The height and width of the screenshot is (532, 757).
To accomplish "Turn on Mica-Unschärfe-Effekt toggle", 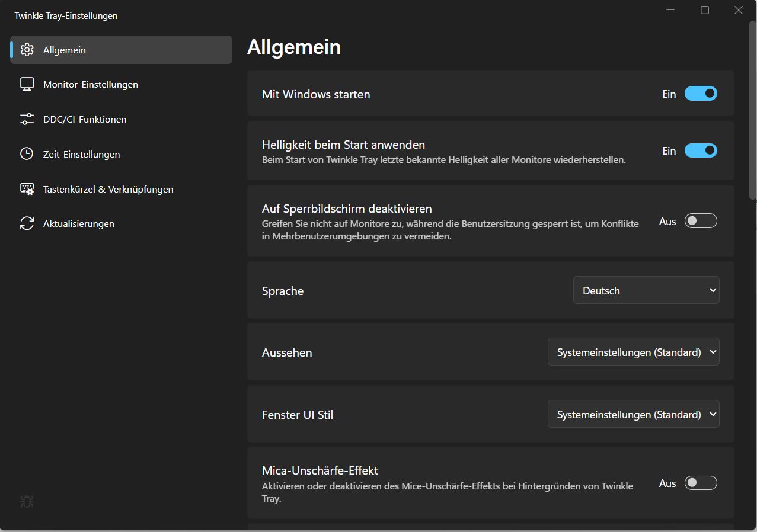I will 701,483.
